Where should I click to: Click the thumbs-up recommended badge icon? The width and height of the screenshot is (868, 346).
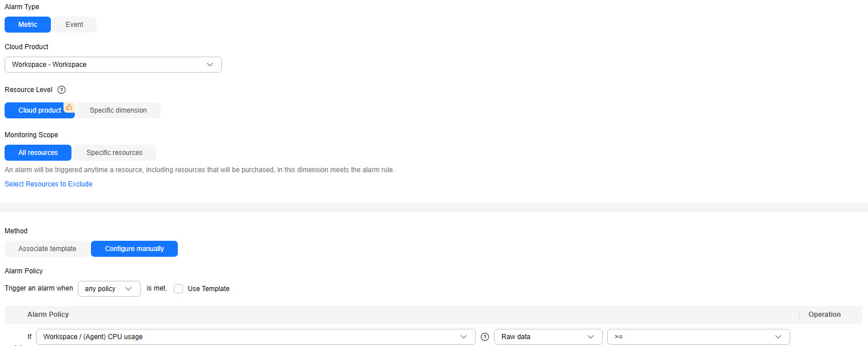tap(69, 107)
